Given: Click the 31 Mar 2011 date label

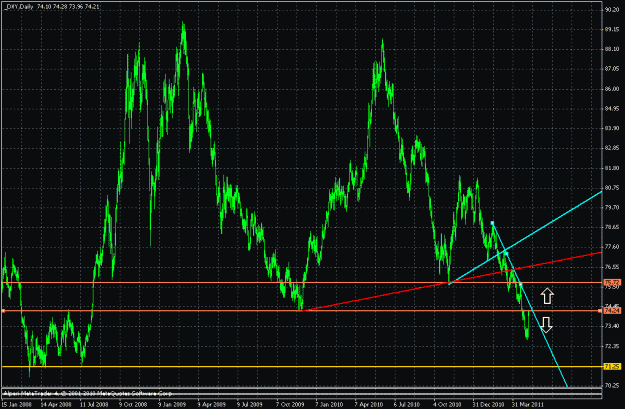Looking at the screenshot, I should click(528, 404).
